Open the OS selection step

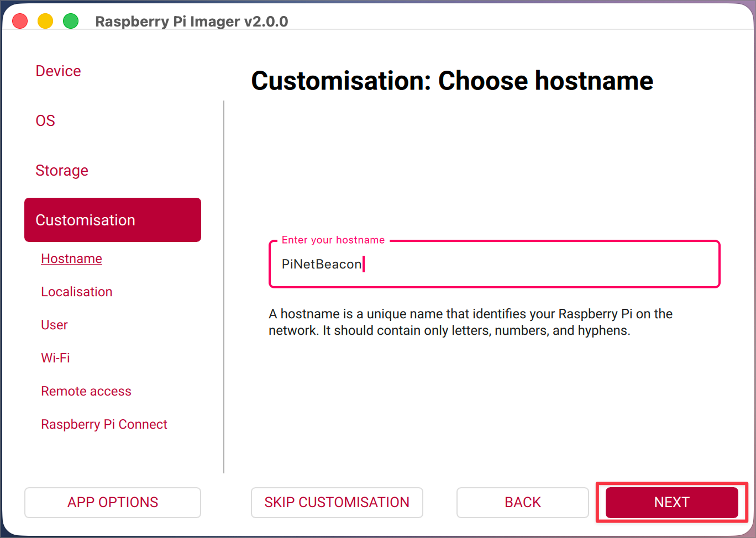click(45, 120)
